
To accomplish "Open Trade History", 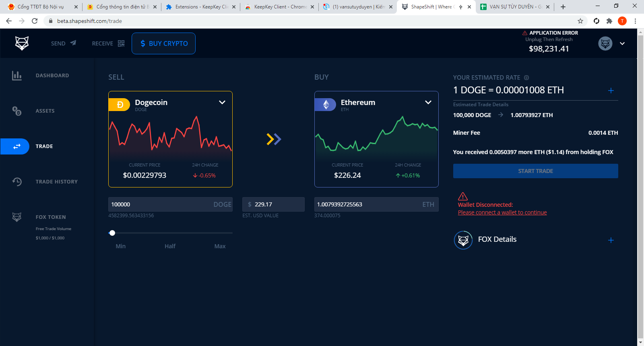I will pos(57,182).
